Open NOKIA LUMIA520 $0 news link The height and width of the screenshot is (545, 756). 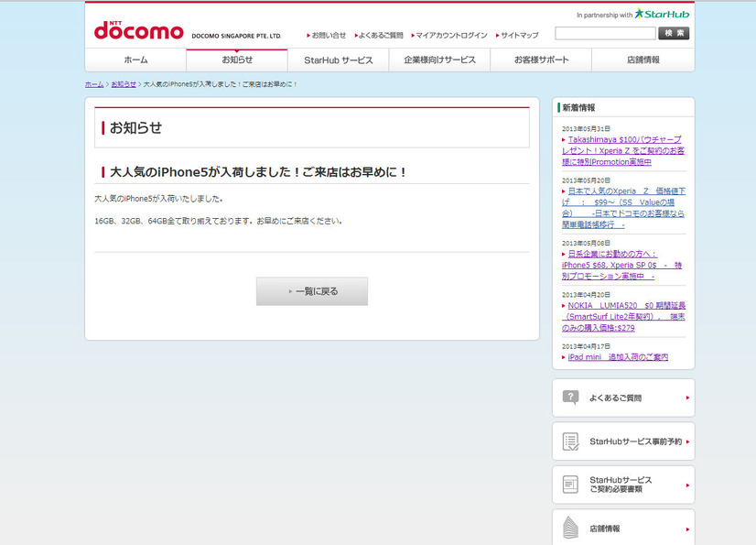623,317
